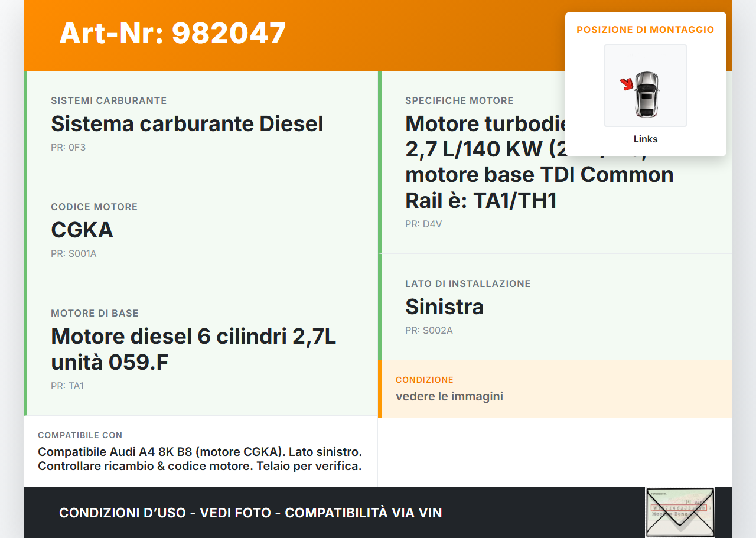This screenshot has width=756, height=538.
Task: Click engine code 'CGKA' value
Action: [82, 230]
